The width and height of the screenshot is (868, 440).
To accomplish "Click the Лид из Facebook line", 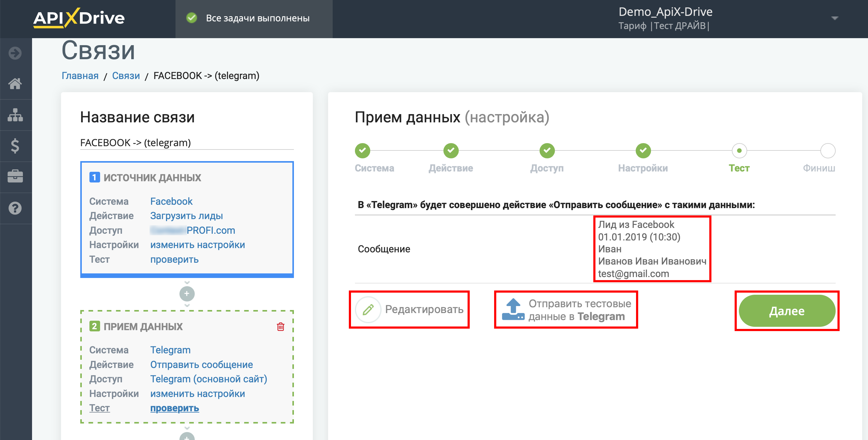I will tap(636, 224).
